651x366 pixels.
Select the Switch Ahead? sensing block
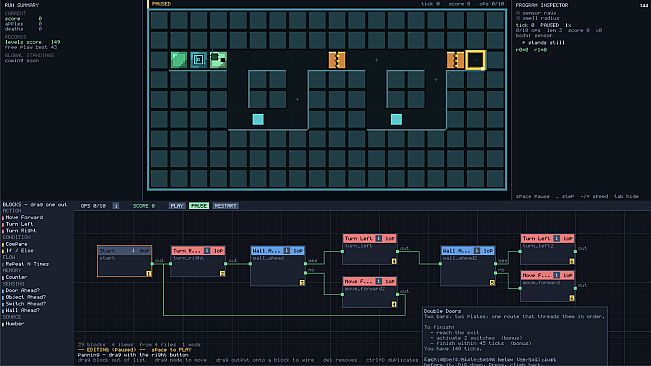(x=26, y=303)
